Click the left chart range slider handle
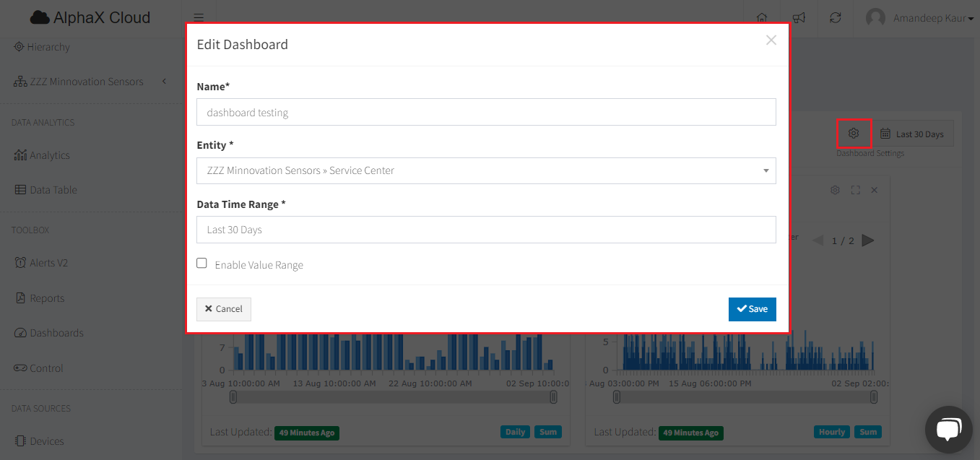Viewport: 980px width, 460px height. pos(233,397)
